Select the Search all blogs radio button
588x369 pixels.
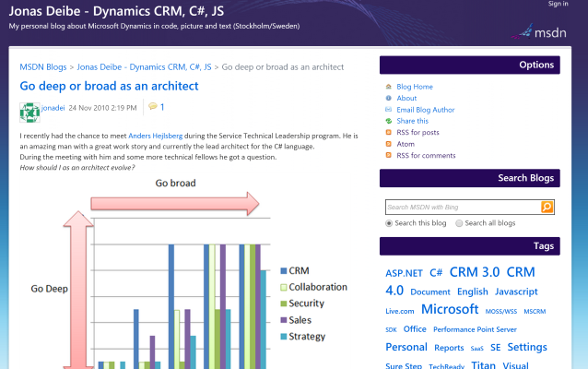[x=459, y=223]
